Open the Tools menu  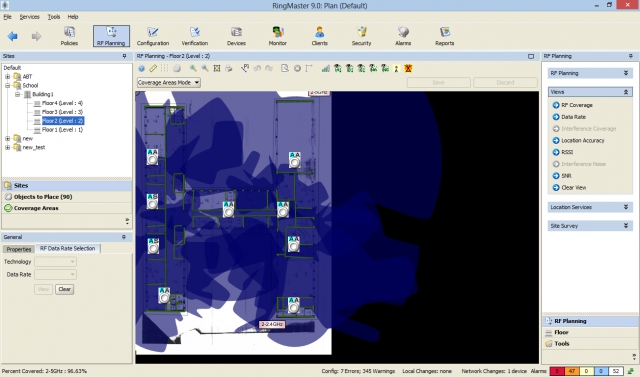(53, 17)
